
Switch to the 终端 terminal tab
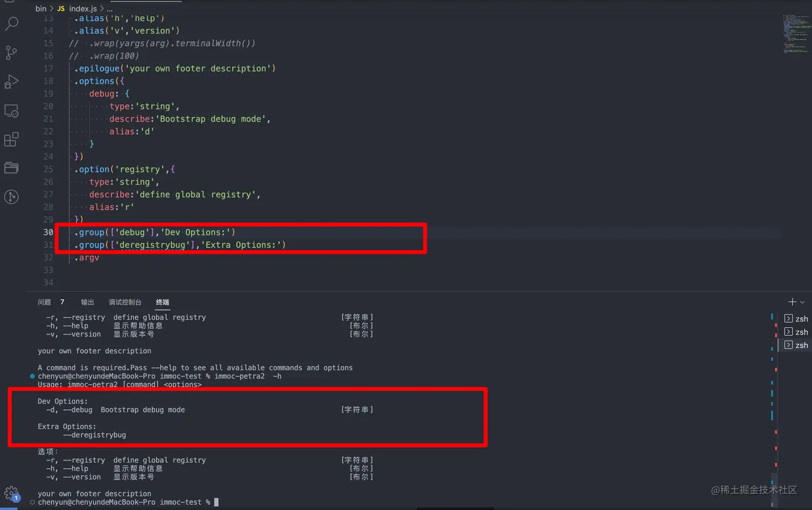tap(163, 302)
